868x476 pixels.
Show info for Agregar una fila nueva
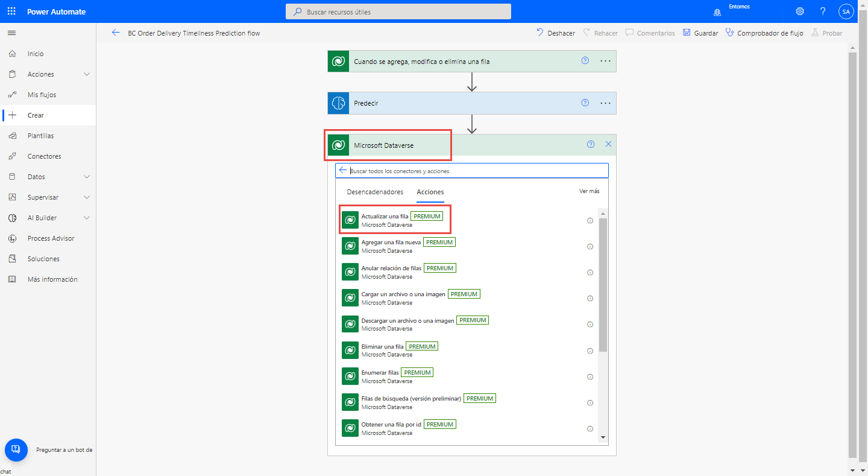click(590, 247)
